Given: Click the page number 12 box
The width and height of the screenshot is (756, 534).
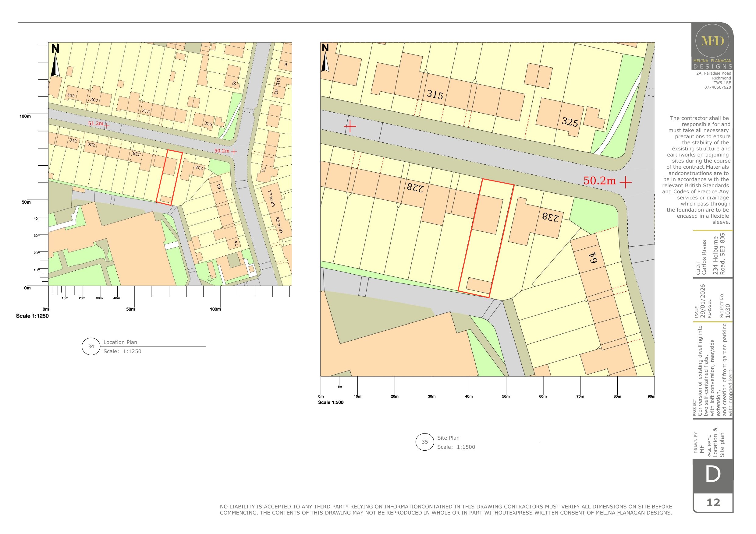Looking at the screenshot, I should [x=713, y=502].
